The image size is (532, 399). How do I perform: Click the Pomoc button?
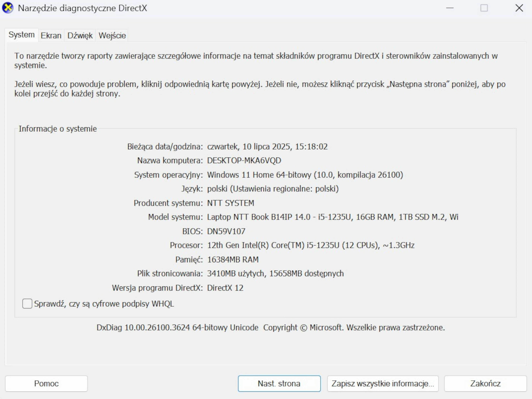click(x=46, y=383)
